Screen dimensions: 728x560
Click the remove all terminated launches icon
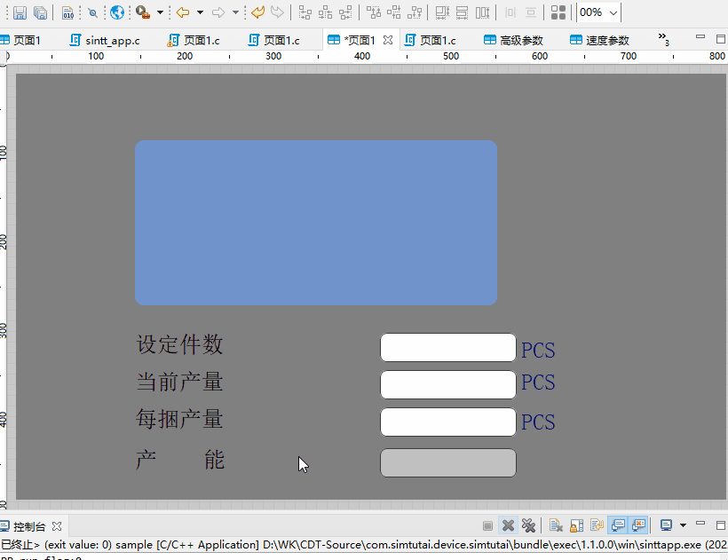pos(528,525)
